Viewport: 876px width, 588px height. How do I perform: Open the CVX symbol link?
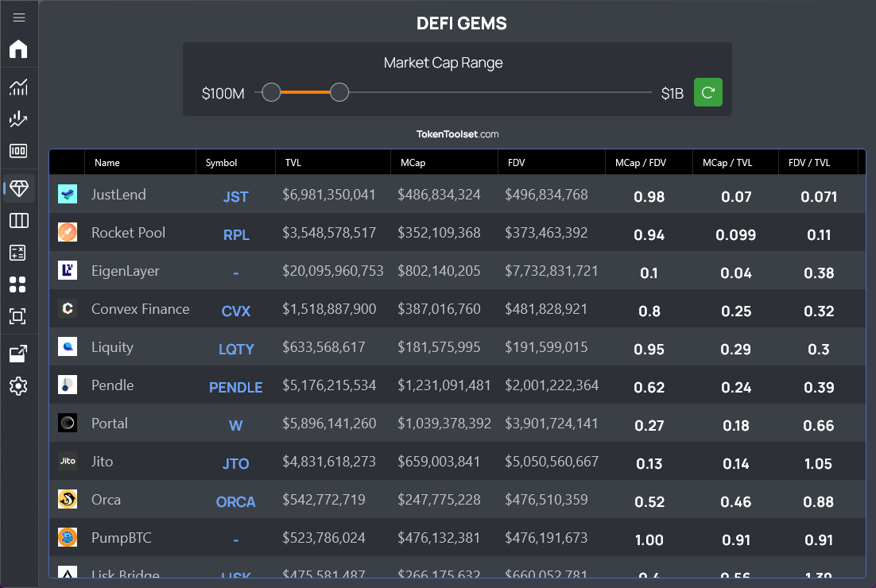click(236, 311)
